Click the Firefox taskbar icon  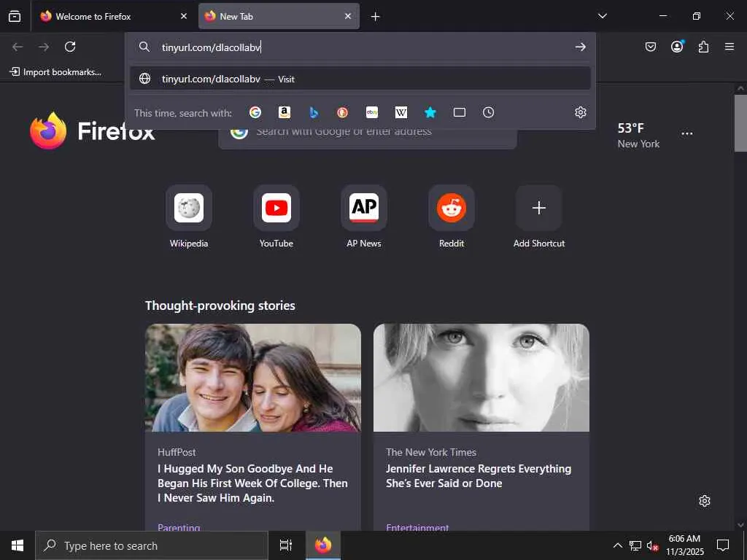[323, 545]
